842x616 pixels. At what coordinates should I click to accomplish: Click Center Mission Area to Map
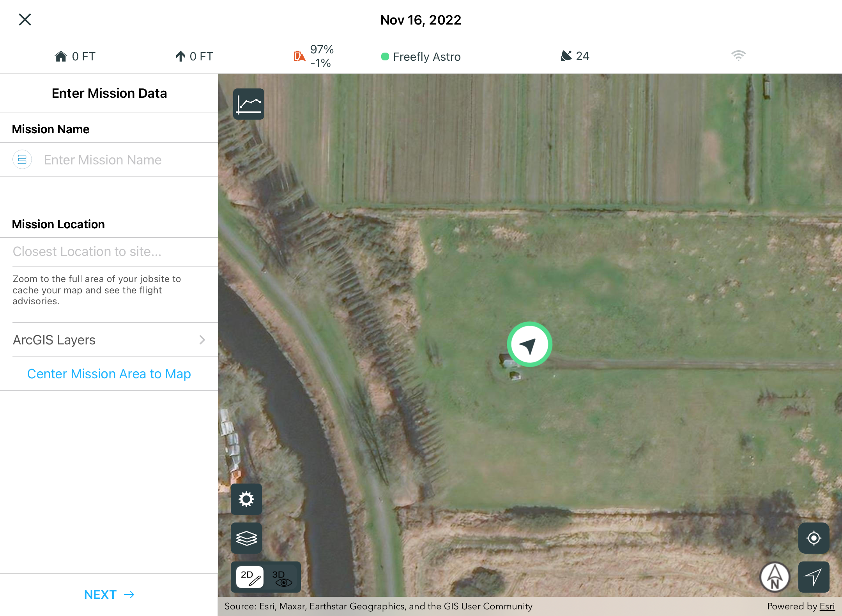(109, 374)
